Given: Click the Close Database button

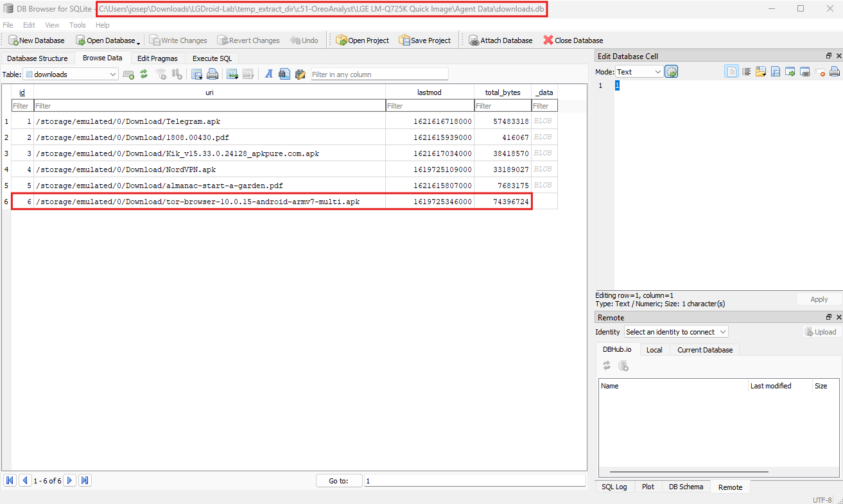Looking at the screenshot, I should click(x=573, y=40).
